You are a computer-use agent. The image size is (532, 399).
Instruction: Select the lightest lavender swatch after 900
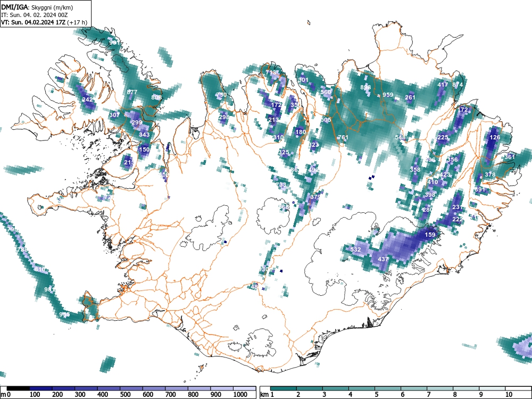point(245,388)
